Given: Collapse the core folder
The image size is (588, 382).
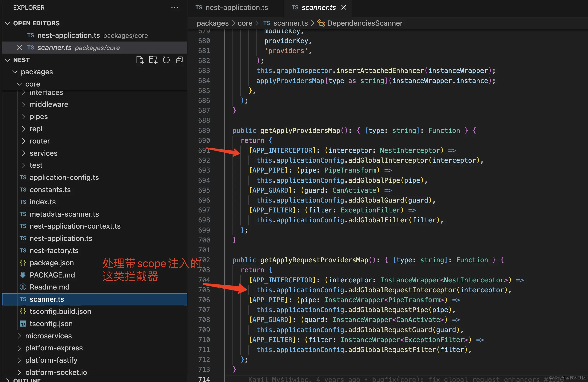Looking at the screenshot, I should 19,84.
